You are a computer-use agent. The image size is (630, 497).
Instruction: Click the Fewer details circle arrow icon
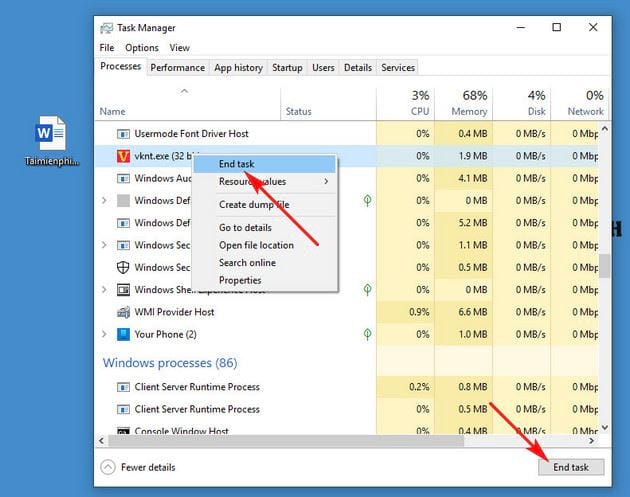[x=108, y=467]
